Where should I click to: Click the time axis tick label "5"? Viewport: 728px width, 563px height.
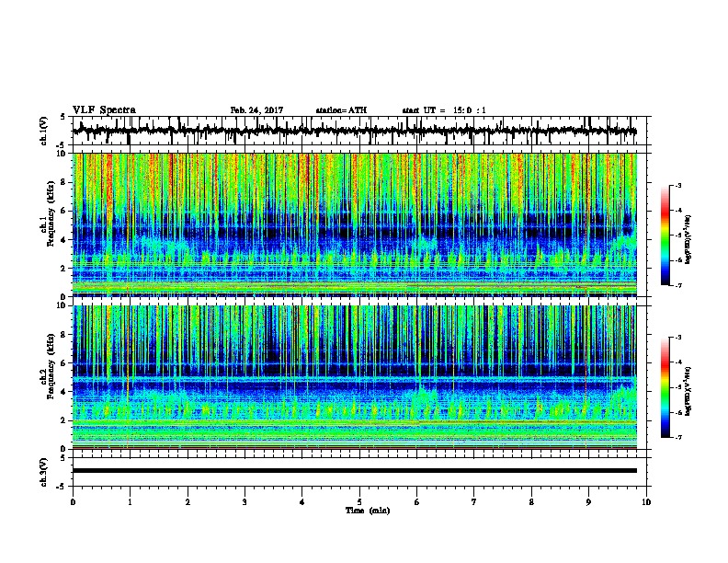coord(359,501)
